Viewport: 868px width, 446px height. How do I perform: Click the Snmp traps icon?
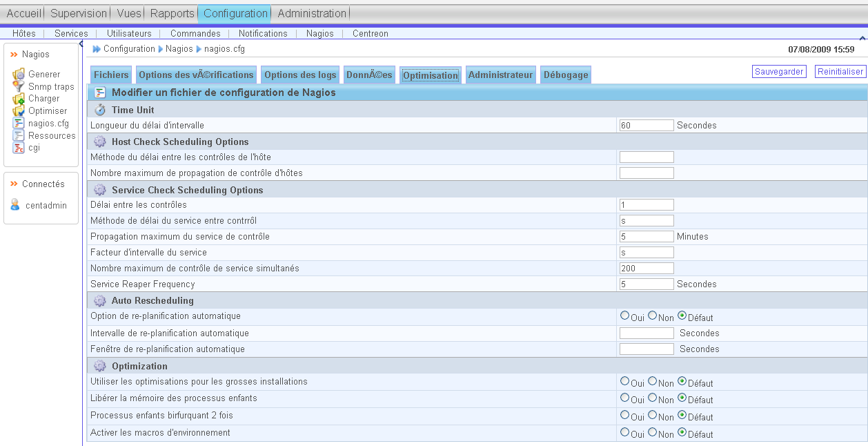[x=19, y=86]
